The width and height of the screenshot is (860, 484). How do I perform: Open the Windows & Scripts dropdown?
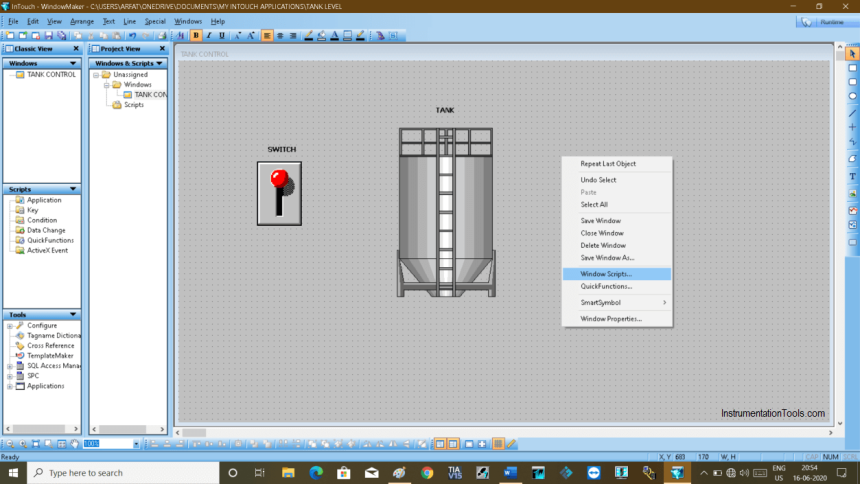(158, 63)
